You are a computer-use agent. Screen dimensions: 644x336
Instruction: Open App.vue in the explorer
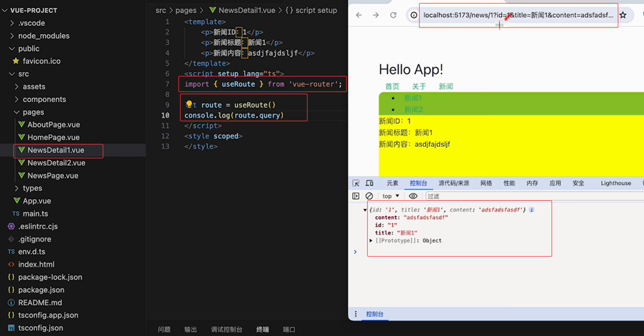tap(37, 201)
